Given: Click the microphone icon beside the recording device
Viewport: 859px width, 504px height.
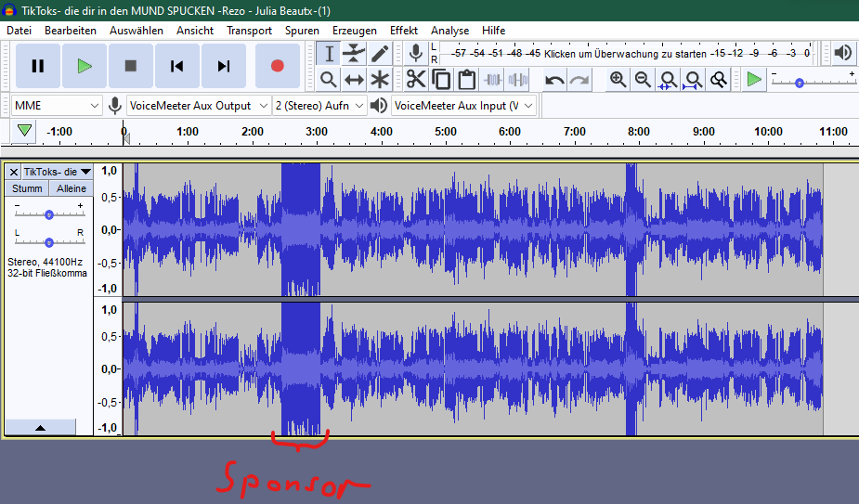Looking at the screenshot, I should click(114, 105).
